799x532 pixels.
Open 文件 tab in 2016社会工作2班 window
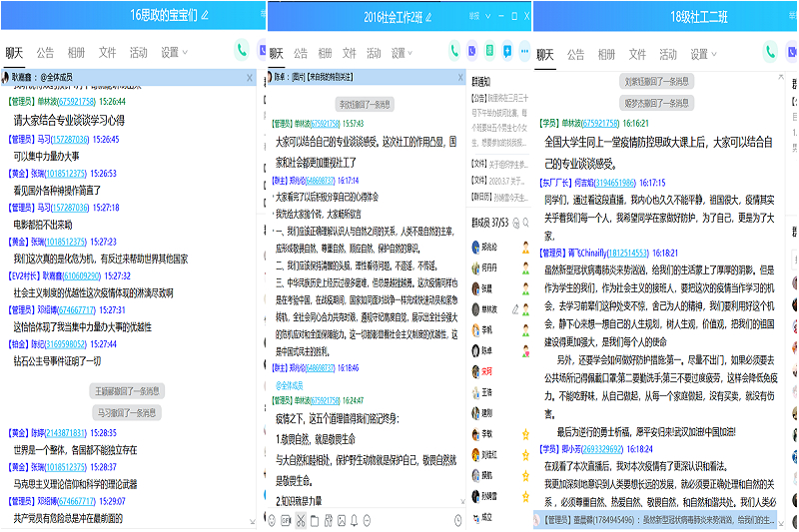pos(349,53)
